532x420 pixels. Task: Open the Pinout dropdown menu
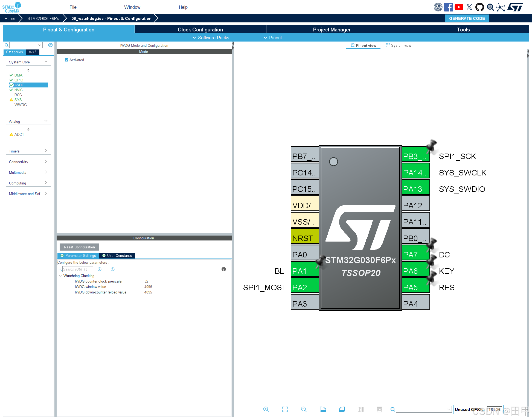(273, 38)
